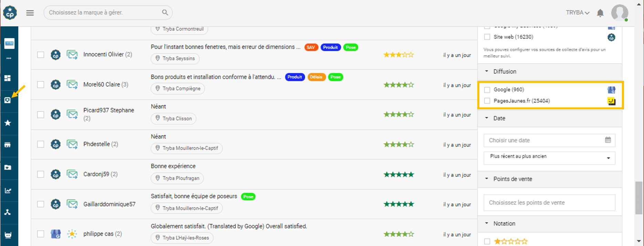Open the calendar icon in date field

tap(608, 140)
